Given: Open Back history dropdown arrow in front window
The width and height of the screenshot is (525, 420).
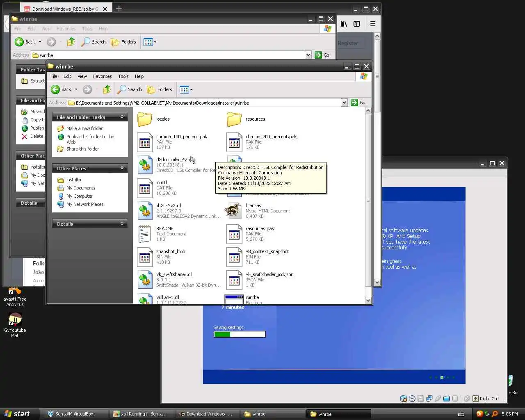Looking at the screenshot, I should click(x=76, y=89).
